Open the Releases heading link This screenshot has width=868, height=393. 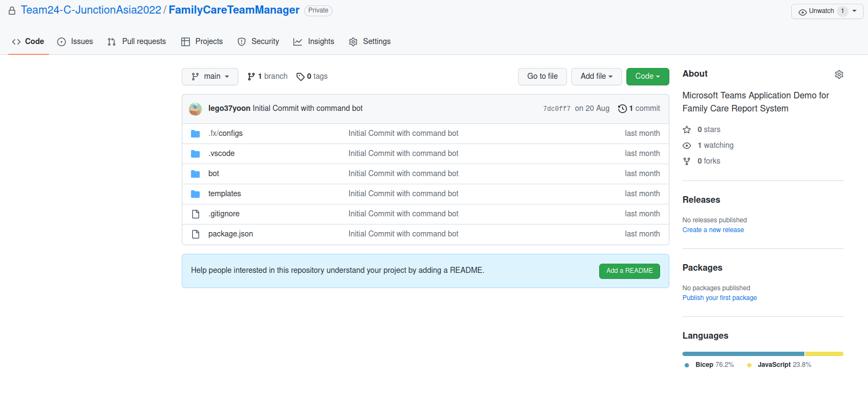pyautogui.click(x=701, y=199)
